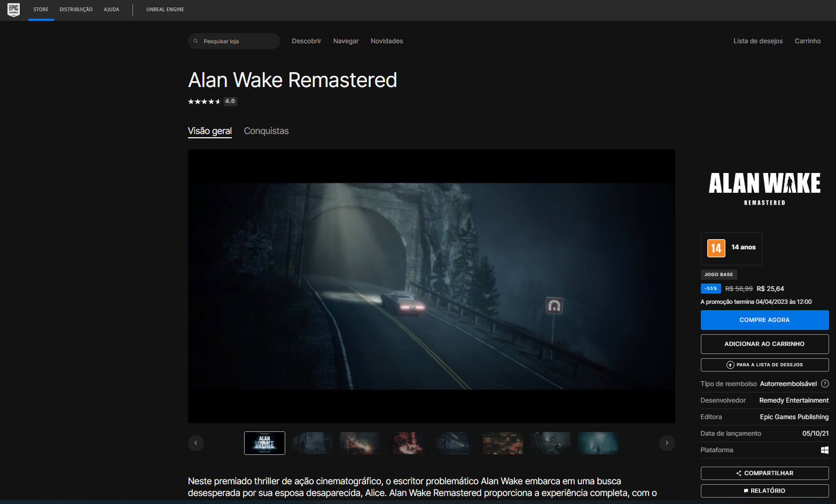Image resolution: width=836 pixels, height=504 pixels.
Task: Click the Alan Wake Remastered logo
Action: tap(764, 188)
